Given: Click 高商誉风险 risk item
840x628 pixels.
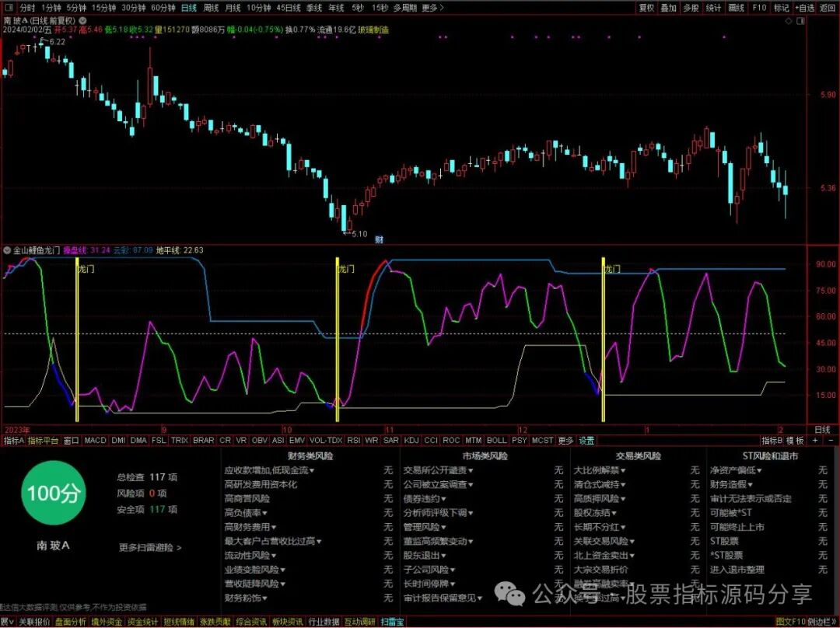Looking at the screenshot, I should tap(247, 498).
